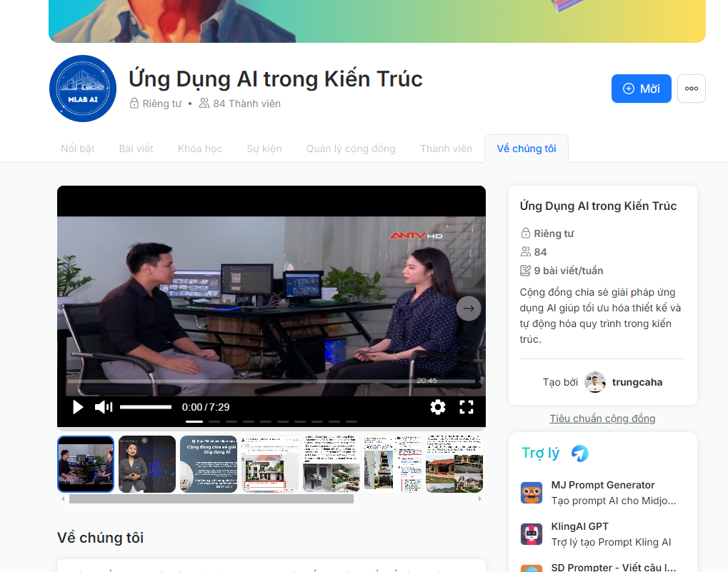Open the KlingAI GPT assistant
The image size is (728, 572).
coord(603,534)
